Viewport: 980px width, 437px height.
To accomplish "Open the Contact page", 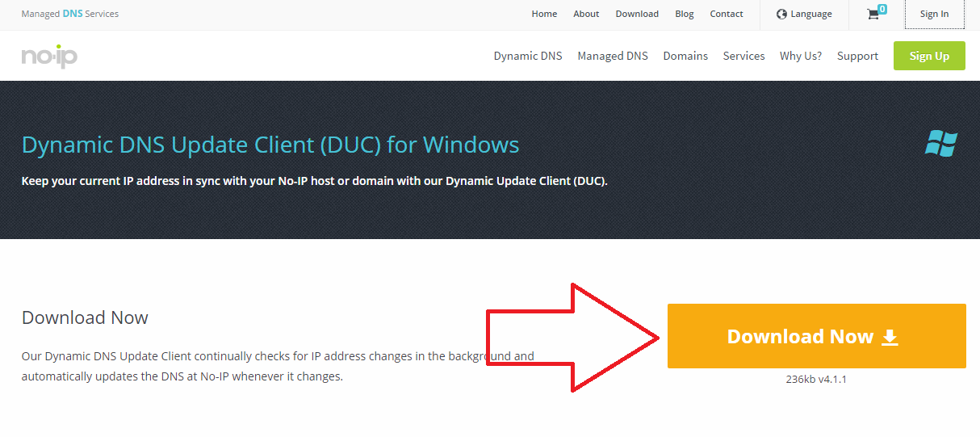I will [x=727, y=14].
